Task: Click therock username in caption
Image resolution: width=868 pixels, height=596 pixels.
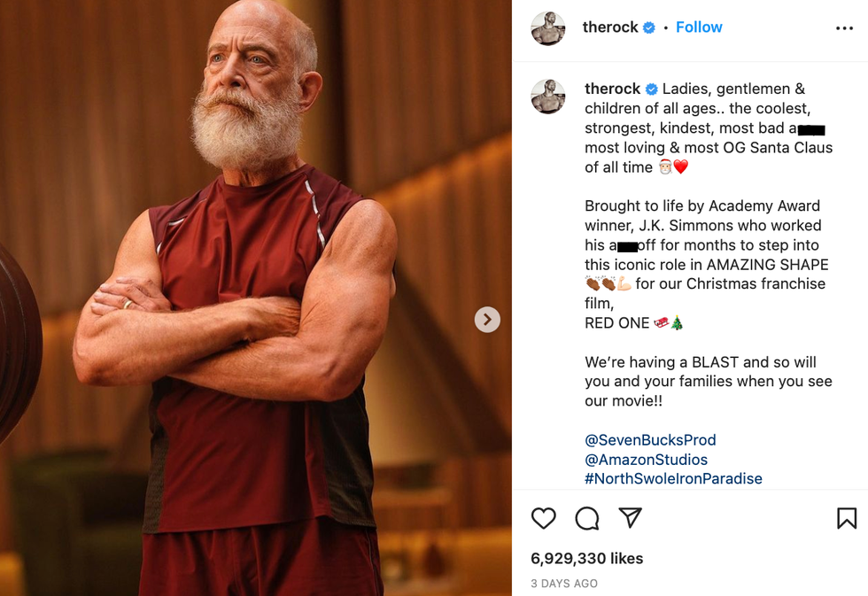Action: [x=612, y=89]
